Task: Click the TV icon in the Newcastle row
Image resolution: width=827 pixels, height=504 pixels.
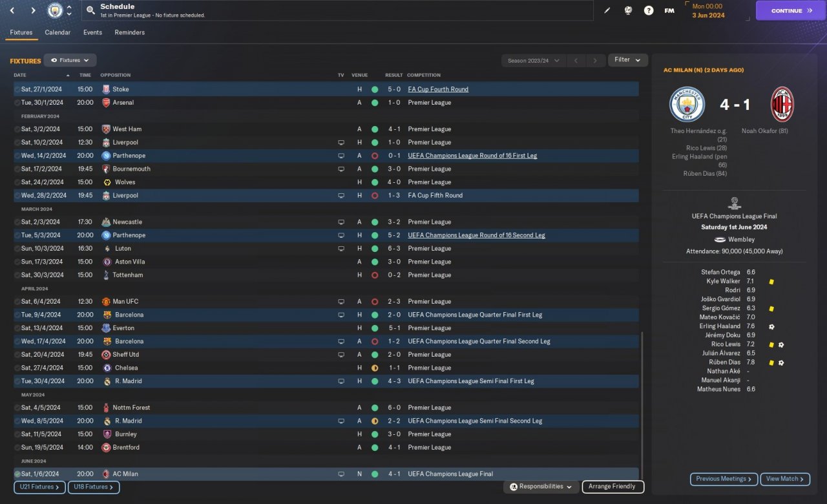Action: [341, 222]
